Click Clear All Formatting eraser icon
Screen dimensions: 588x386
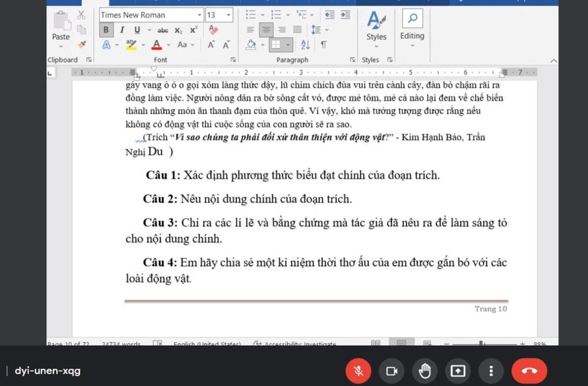(214, 30)
